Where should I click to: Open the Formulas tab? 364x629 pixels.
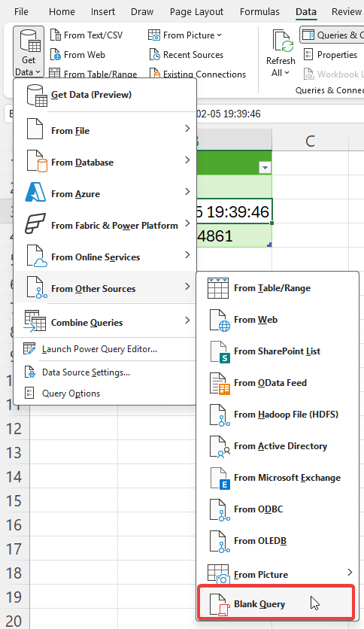259,11
